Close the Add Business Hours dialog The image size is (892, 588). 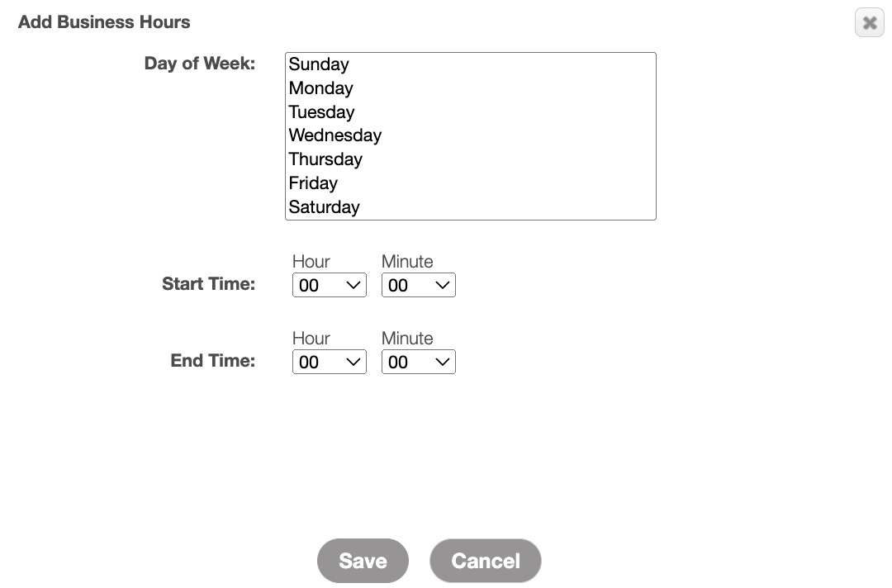click(869, 23)
